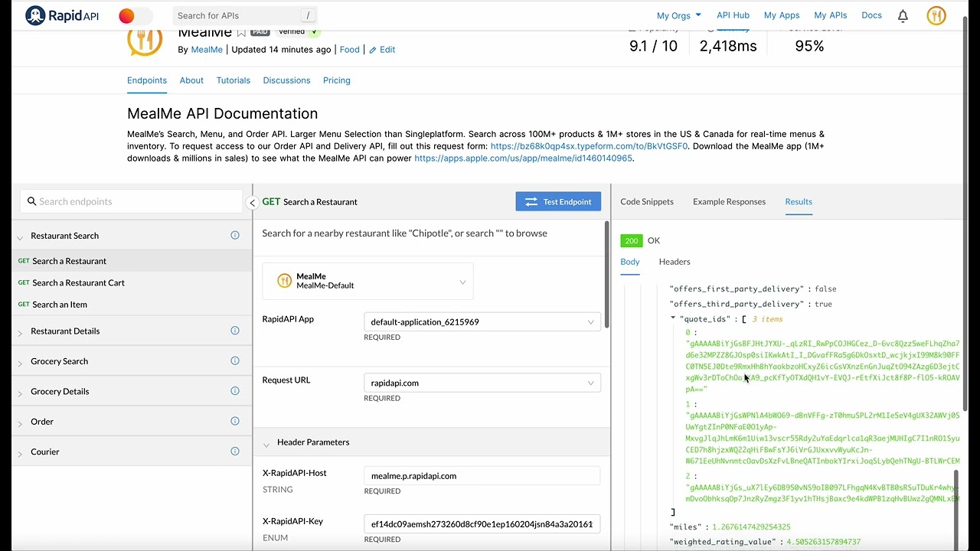Click the 200 status badge
980x551 pixels.
tap(631, 240)
